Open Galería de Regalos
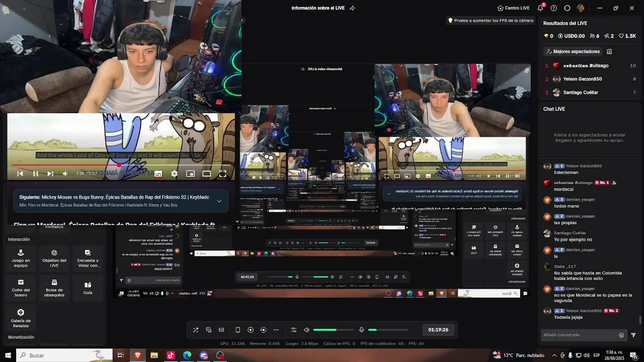644x362 pixels. pyautogui.click(x=21, y=318)
